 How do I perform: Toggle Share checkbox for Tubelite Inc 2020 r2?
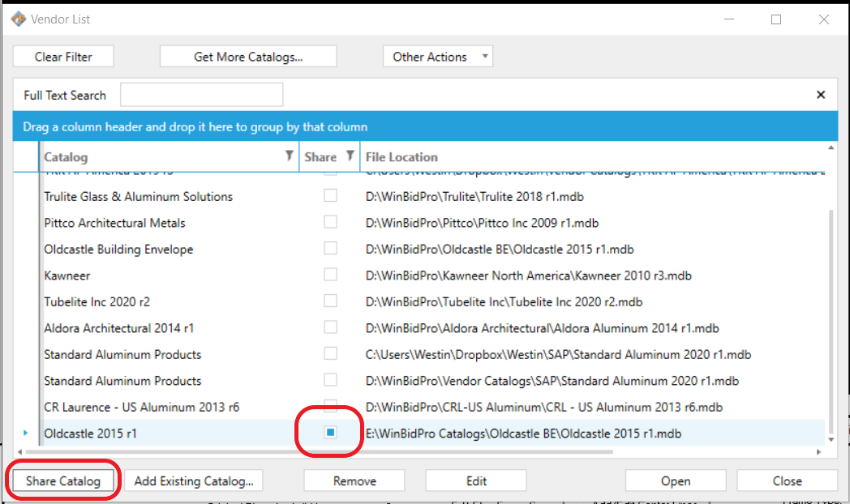pos(330,301)
